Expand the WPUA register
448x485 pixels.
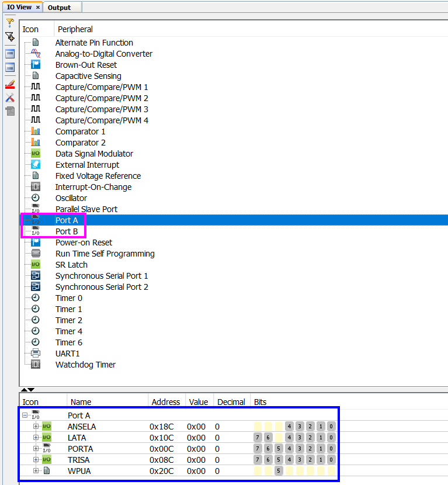pos(36,471)
